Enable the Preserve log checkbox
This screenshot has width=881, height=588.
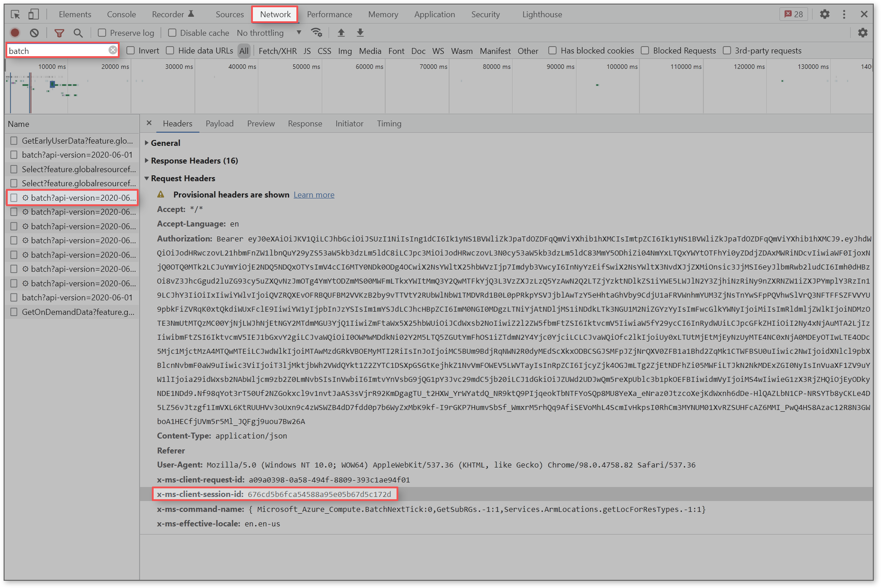tap(102, 33)
